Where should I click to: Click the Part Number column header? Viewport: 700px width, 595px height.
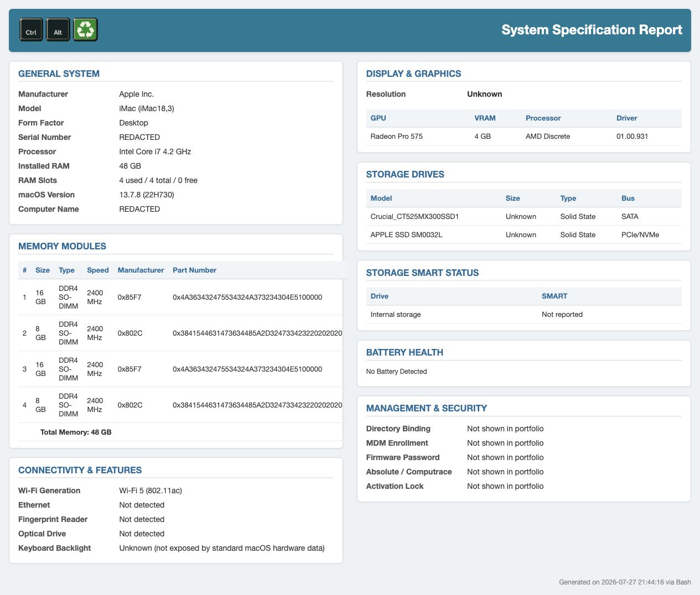(x=194, y=270)
